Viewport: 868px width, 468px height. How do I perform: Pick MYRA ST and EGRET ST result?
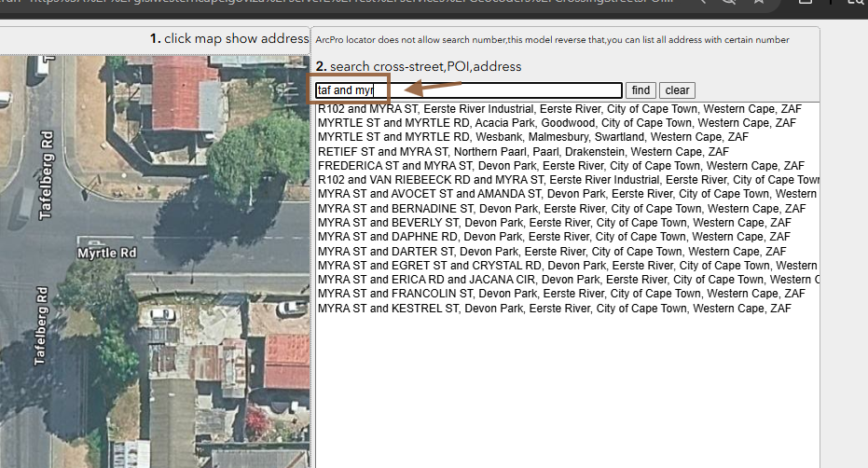565,266
